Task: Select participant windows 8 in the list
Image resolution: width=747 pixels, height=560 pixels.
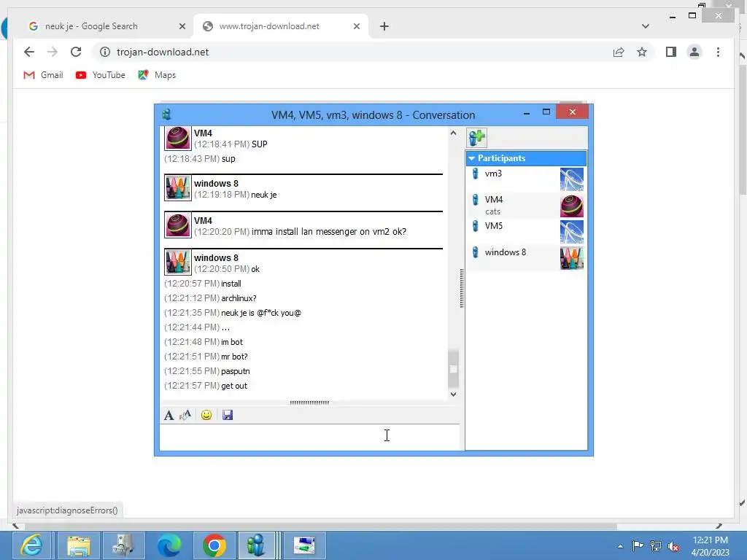Action: click(x=526, y=257)
